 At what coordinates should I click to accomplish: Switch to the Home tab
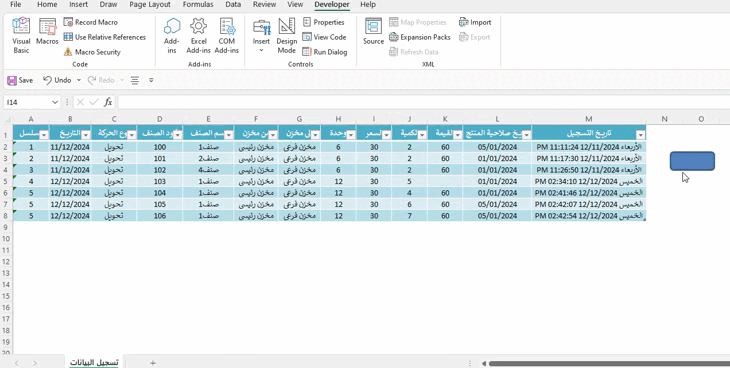[x=47, y=5]
